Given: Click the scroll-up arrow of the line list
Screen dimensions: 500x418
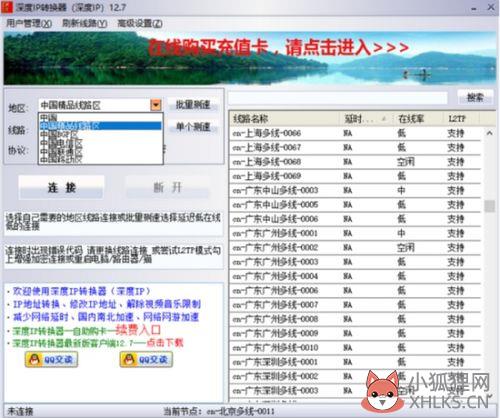Looking at the screenshot, I should coord(489,133).
